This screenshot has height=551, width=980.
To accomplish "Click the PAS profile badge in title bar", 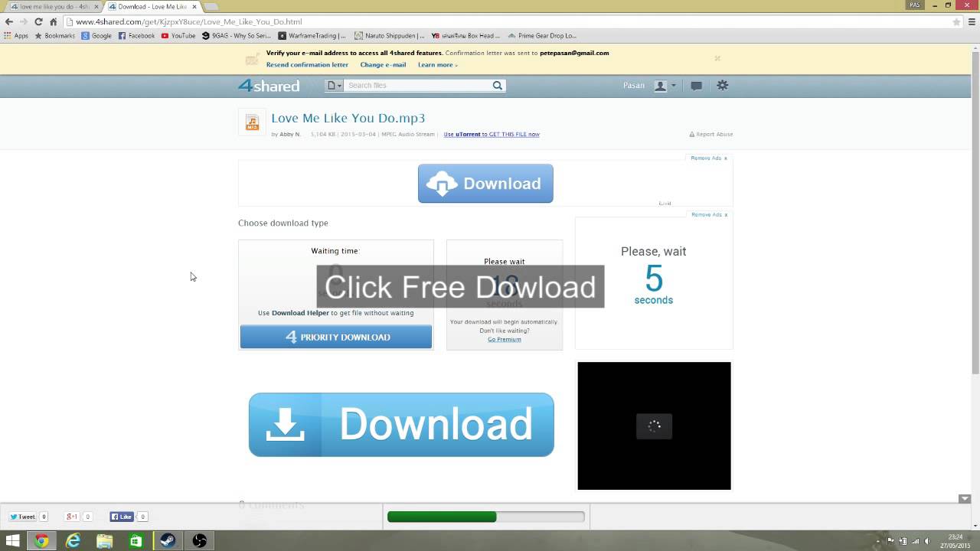I will pyautogui.click(x=915, y=5).
